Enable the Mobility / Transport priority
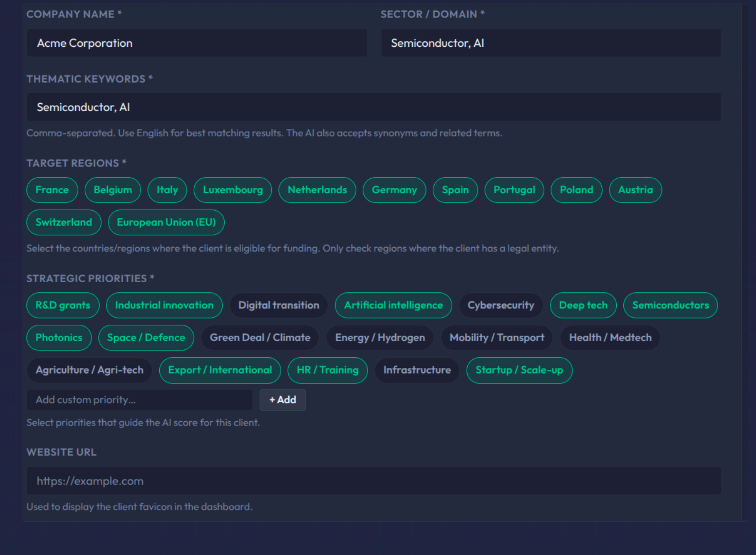Screen dimensions: 756x555 tap(496, 338)
